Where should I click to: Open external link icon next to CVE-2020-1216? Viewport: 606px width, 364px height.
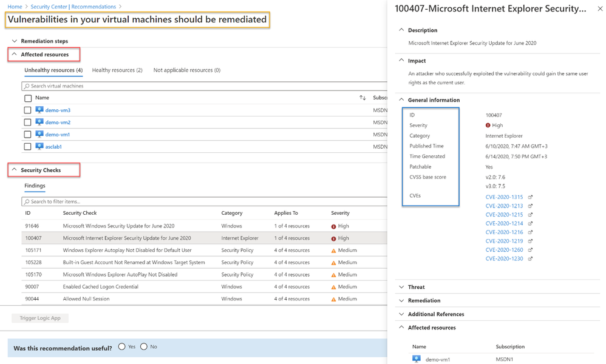click(530, 232)
